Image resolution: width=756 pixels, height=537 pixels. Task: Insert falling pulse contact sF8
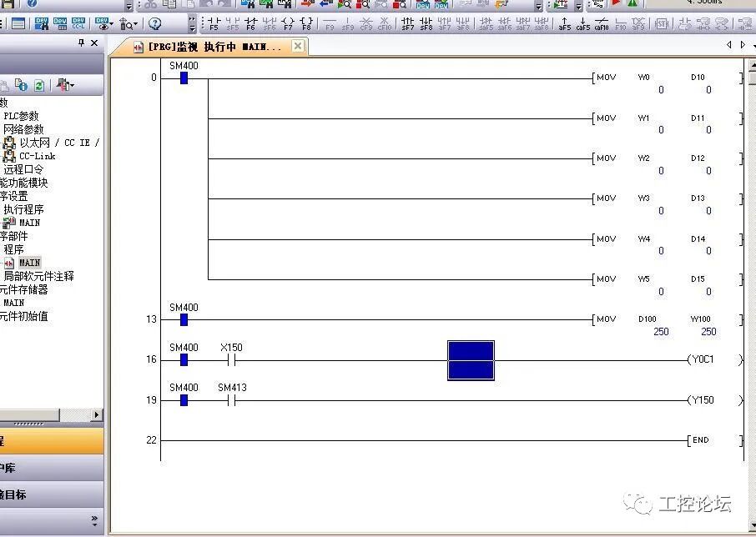[x=426, y=23]
